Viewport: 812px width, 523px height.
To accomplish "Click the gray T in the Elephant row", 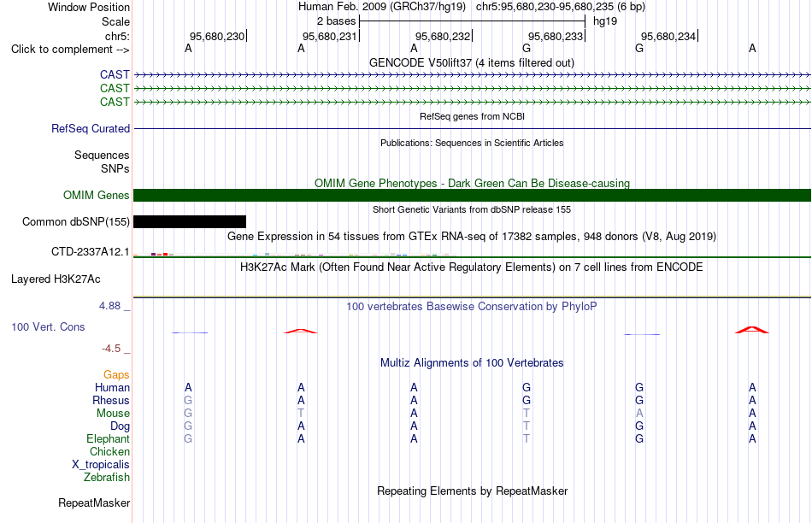I will click(x=527, y=438).
